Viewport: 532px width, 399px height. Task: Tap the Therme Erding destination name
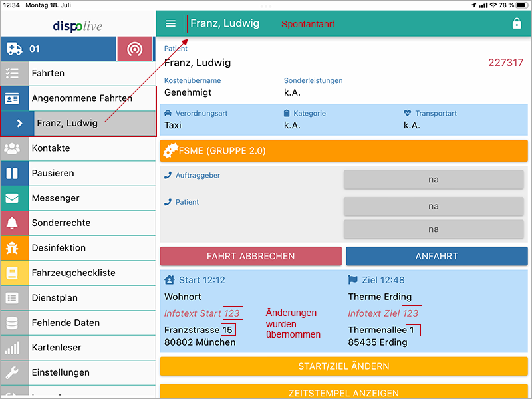click(x=380, y=297)
